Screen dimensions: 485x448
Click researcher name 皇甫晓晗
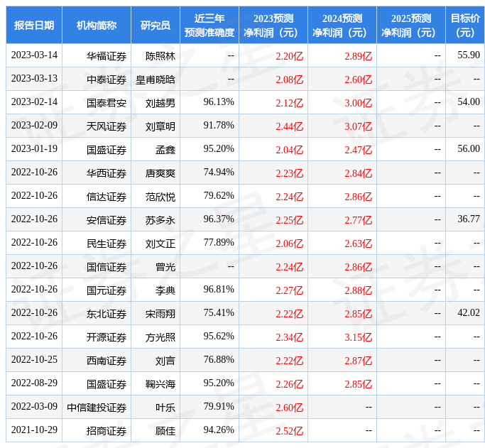(156, 80)
